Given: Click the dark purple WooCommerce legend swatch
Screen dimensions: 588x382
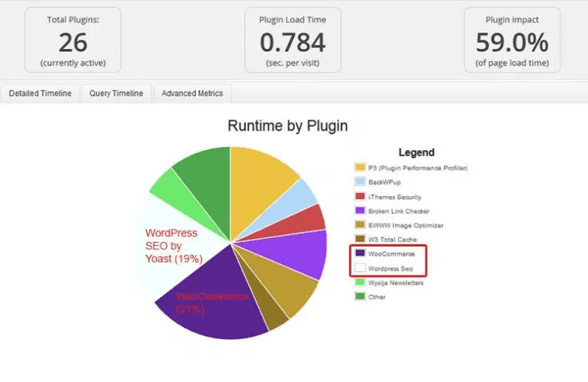Looking at the screenshot, I should (x=360, y=254).
